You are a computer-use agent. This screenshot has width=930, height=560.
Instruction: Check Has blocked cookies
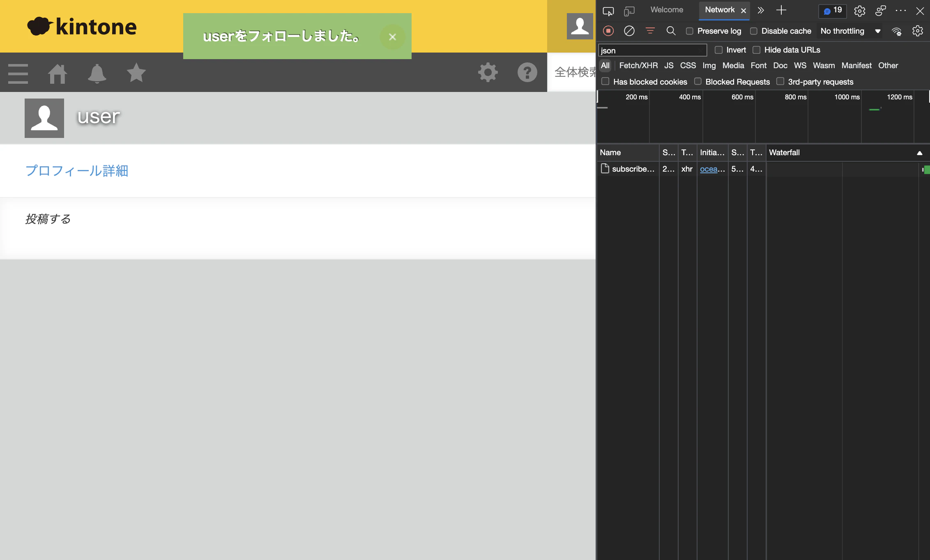(605, 81)
